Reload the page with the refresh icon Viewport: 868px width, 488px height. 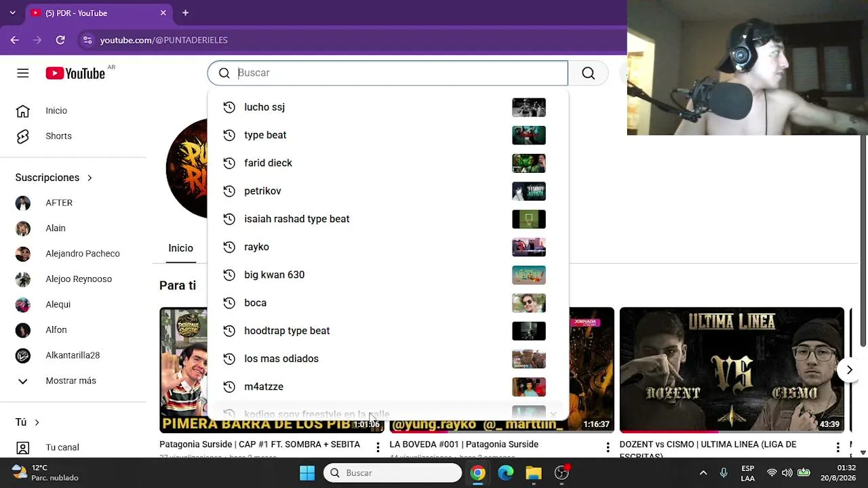(x=60, y=40)
